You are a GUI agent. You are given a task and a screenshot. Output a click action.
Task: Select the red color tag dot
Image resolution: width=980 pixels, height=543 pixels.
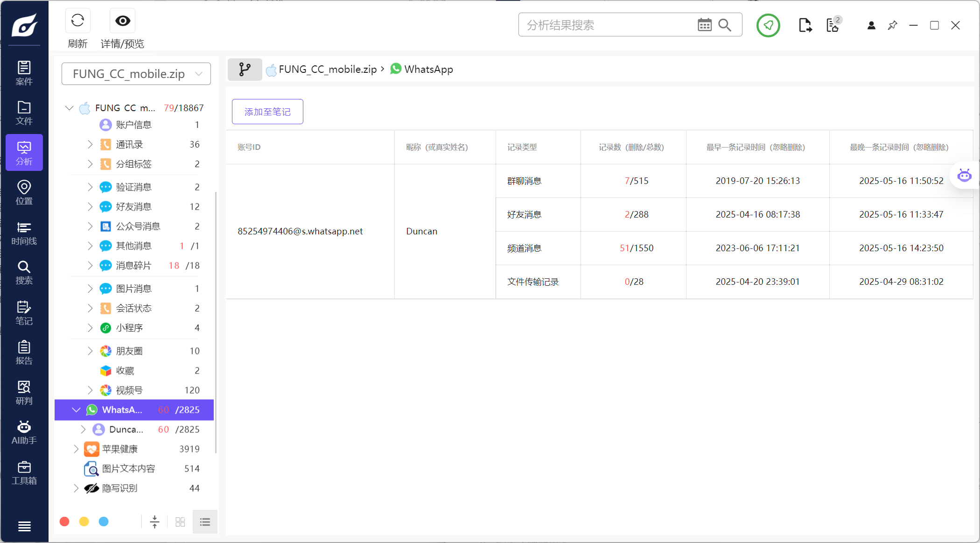(65, 522)
